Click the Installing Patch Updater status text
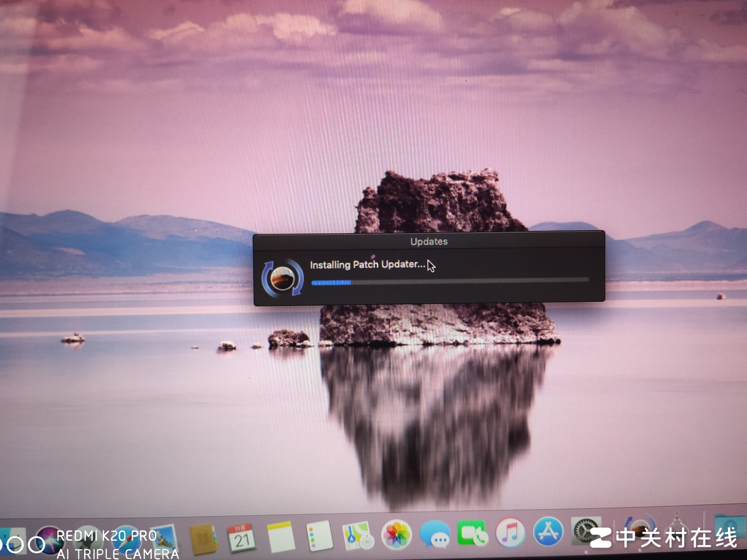The height and width of the screenshot is (560, 747). [x=367, y=264]
